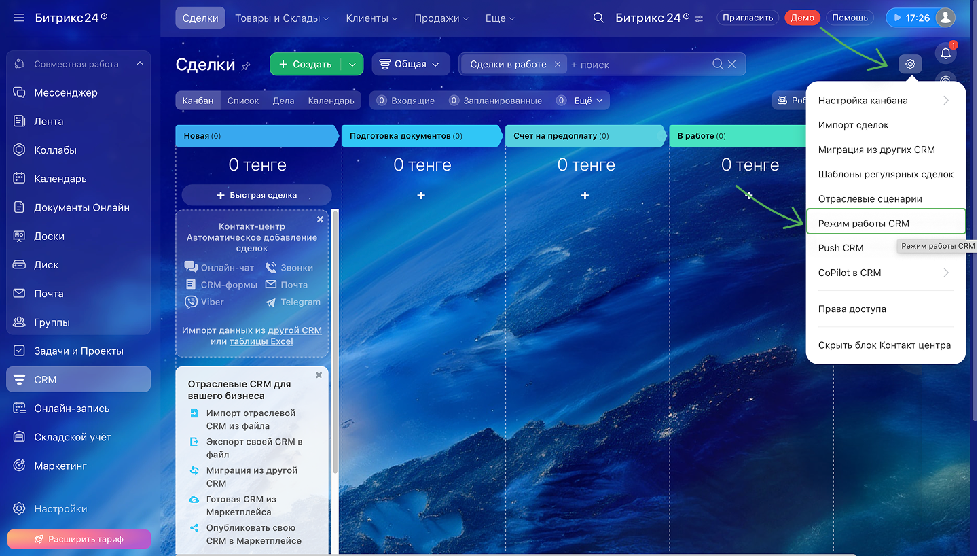Open the notifications bell icon

(x=945, y=54)
